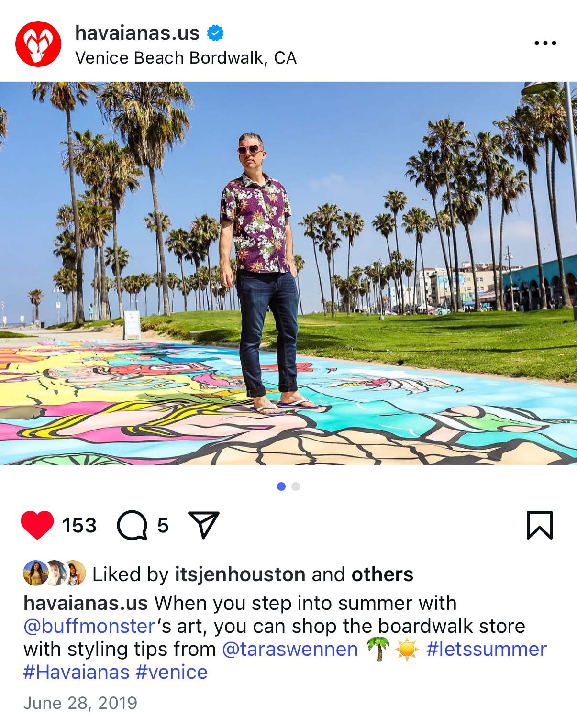577x728 pixels.
Task: Open the havaianas.us username in header
Action: 137,33
